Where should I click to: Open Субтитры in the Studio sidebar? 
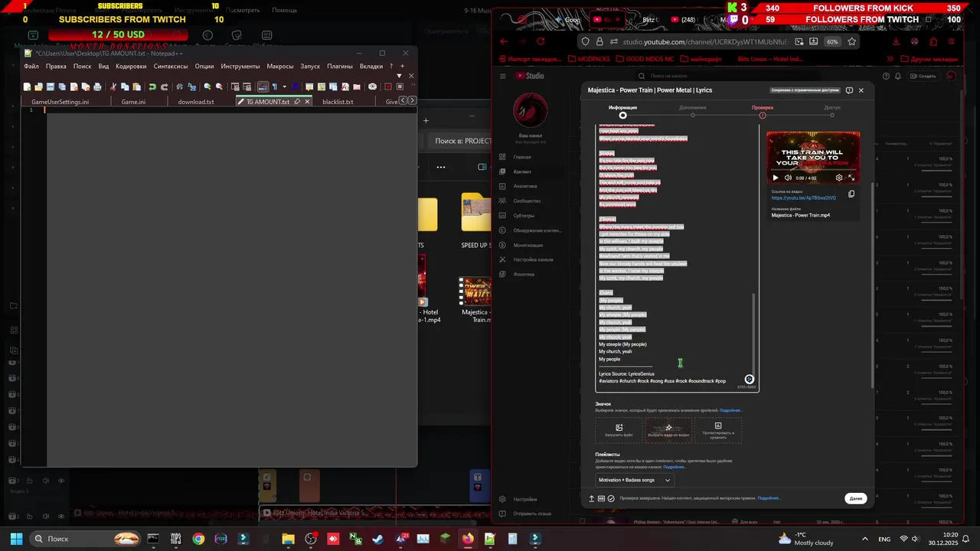pos(524,216)
